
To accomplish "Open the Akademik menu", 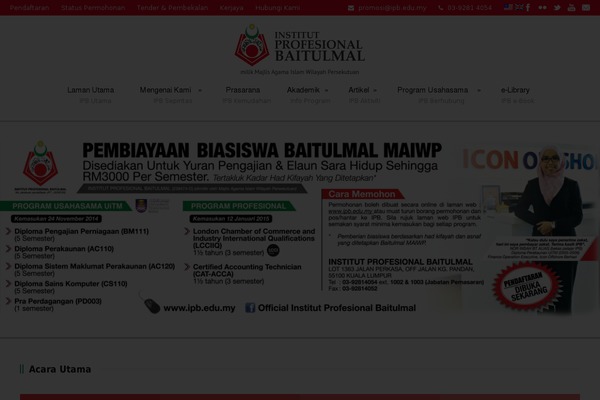I will point(303,90).
